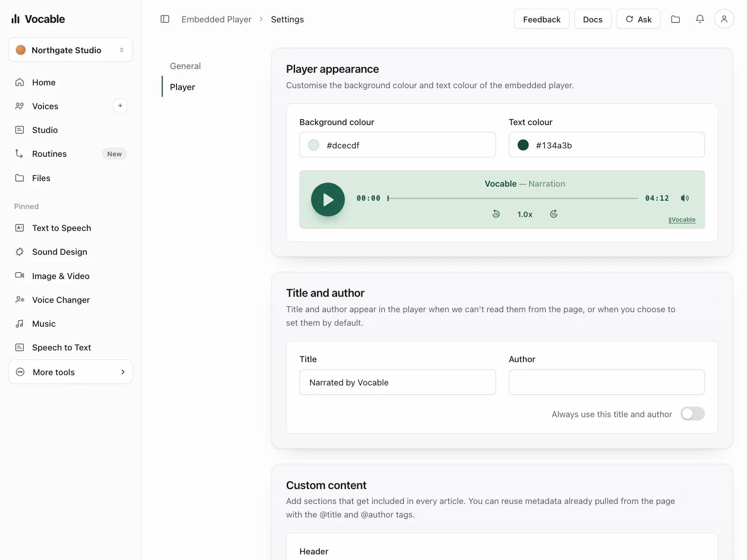Add a new voice with plus button

point(120,106)
